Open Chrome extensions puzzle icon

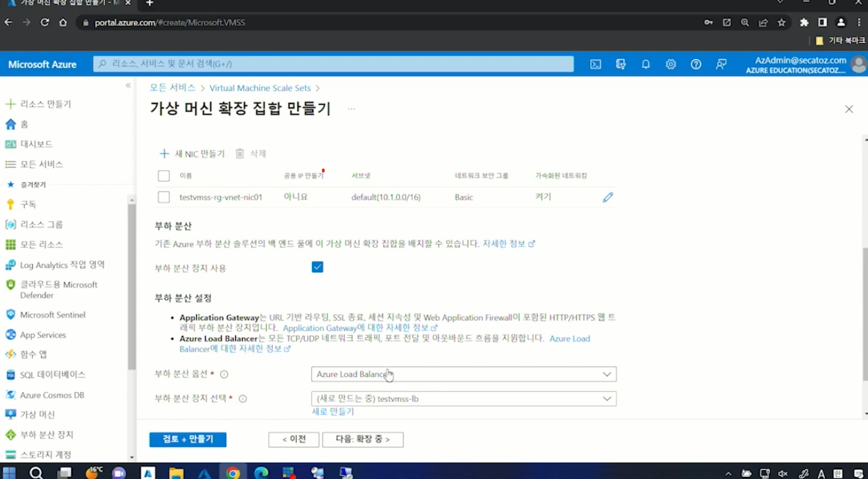pyautogui.click(x=804, y=23)
